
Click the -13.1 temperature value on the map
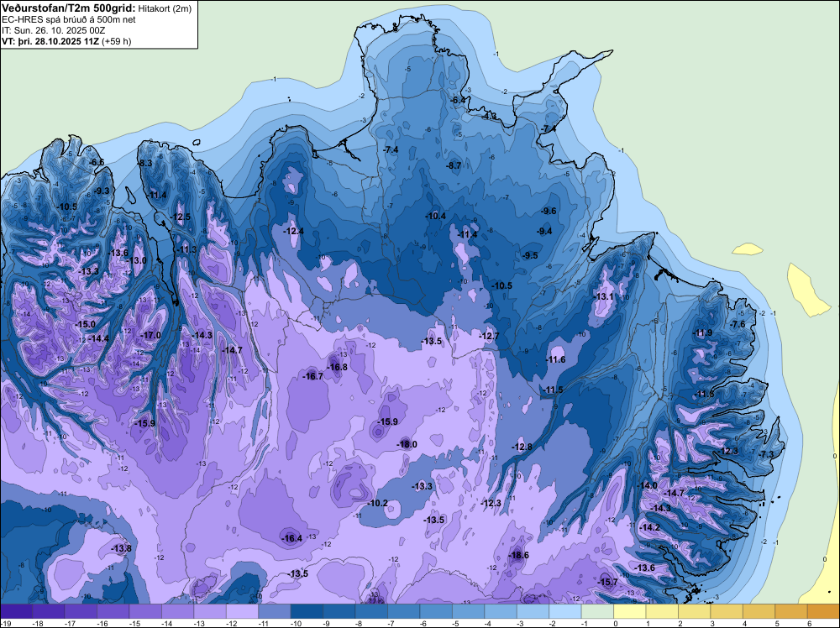point(604,296)
